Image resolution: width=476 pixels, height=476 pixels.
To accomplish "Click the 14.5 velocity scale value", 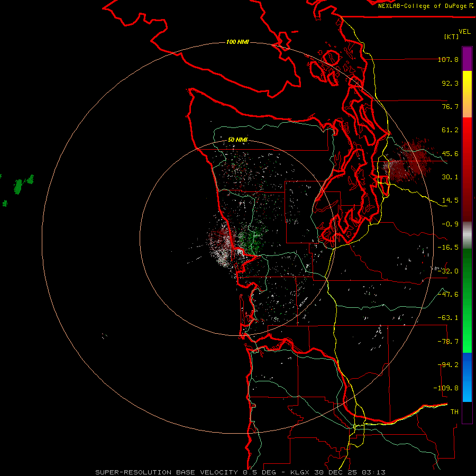I will click(450, 200).
